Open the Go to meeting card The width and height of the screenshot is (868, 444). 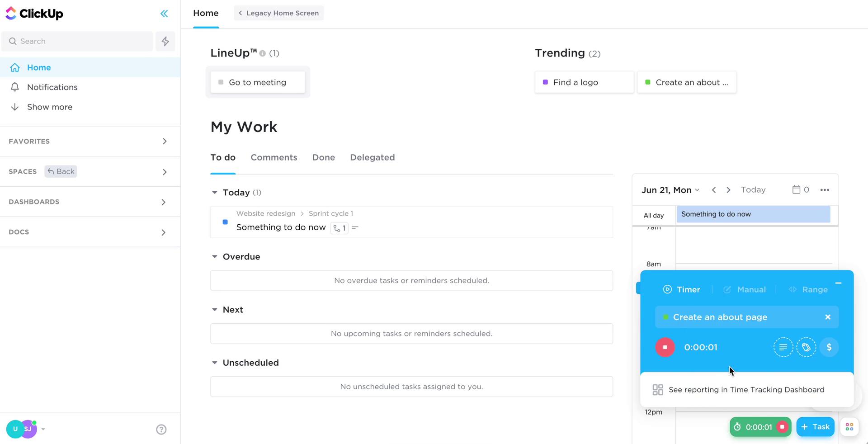pos(258,82)
